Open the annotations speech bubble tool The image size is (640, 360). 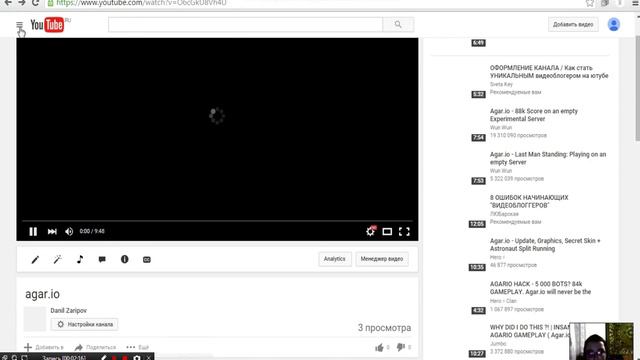click(102, 259)
